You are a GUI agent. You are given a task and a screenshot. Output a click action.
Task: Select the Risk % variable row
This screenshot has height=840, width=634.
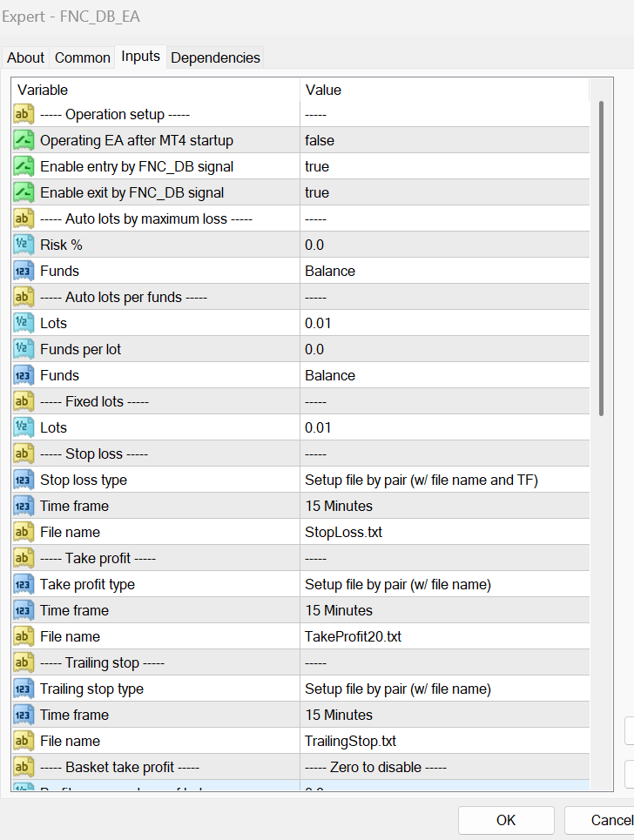(x=300, y=245)
